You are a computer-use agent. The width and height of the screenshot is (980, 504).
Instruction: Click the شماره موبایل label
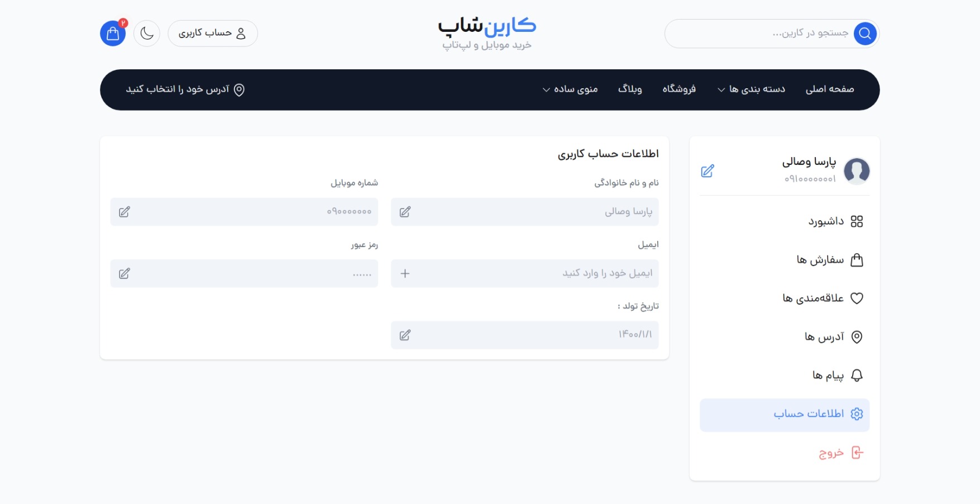[354, 183]
